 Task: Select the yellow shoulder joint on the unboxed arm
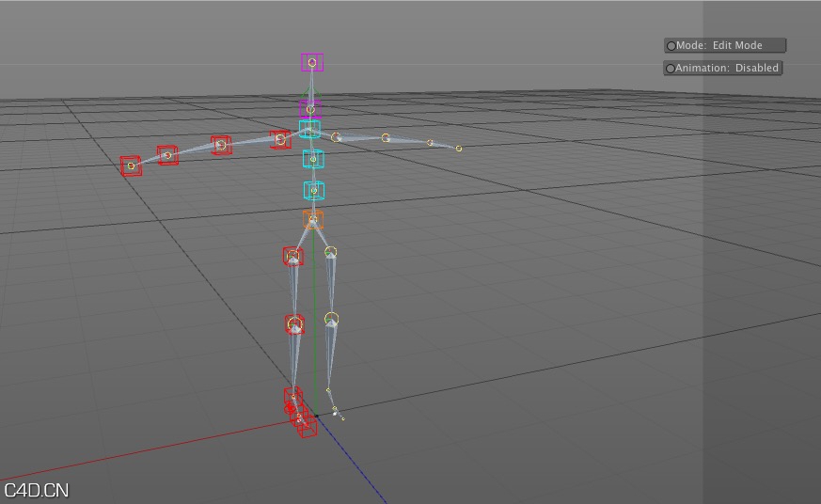coord(336,137)
